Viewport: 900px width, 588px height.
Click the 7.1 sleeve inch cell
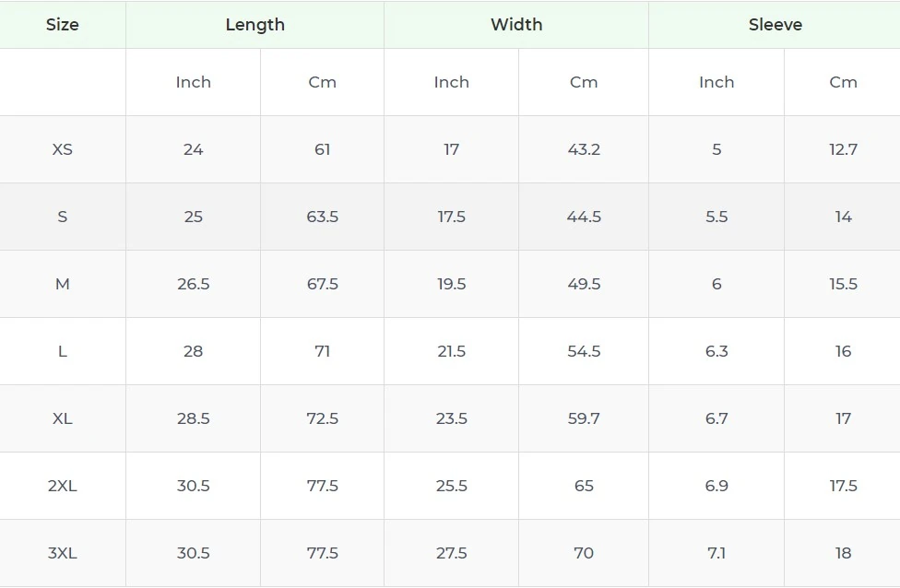click(716, 553)
